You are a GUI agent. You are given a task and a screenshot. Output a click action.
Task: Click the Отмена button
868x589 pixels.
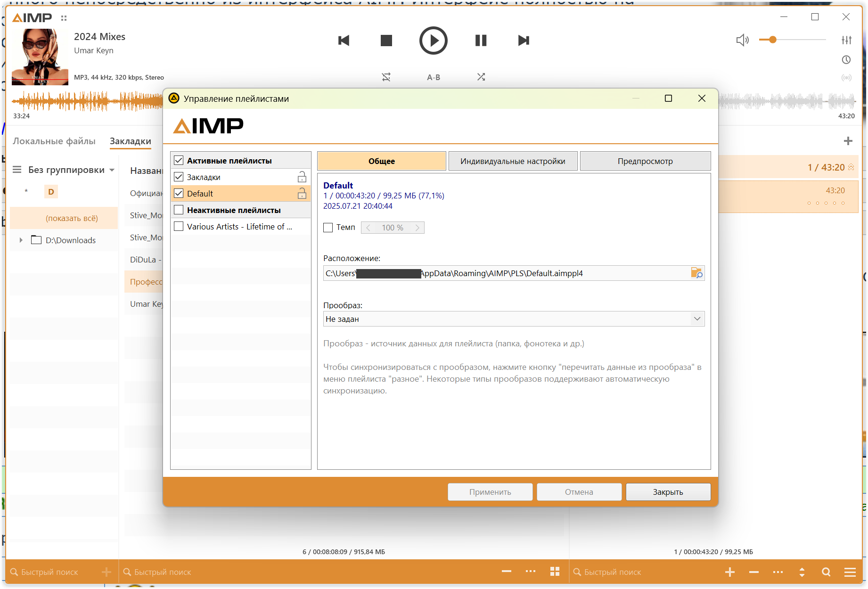[x=579, y=492]
